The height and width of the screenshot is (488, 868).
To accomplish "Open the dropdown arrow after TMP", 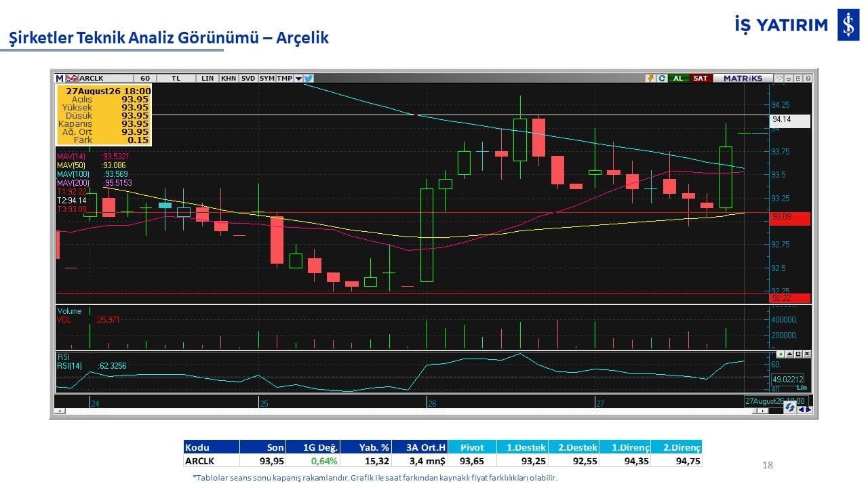I will 298,79.
